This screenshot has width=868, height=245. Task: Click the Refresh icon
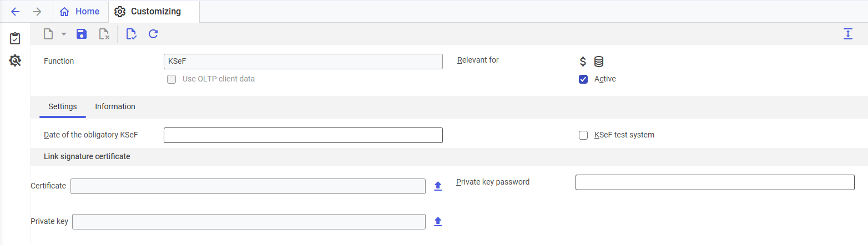153,34
